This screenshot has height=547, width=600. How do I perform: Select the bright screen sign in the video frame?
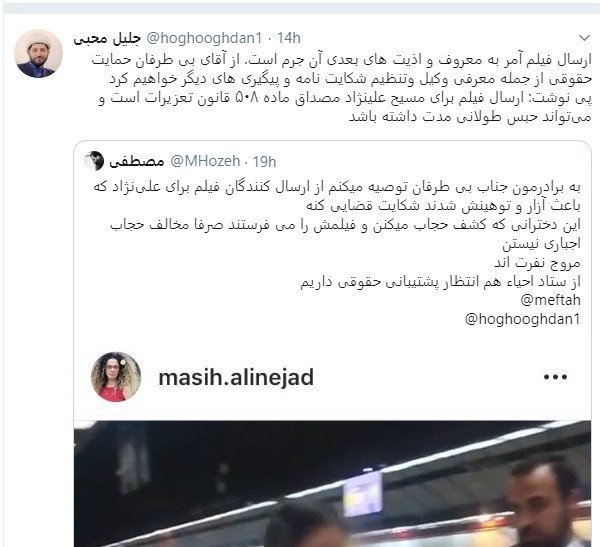(x=363, y=494)
